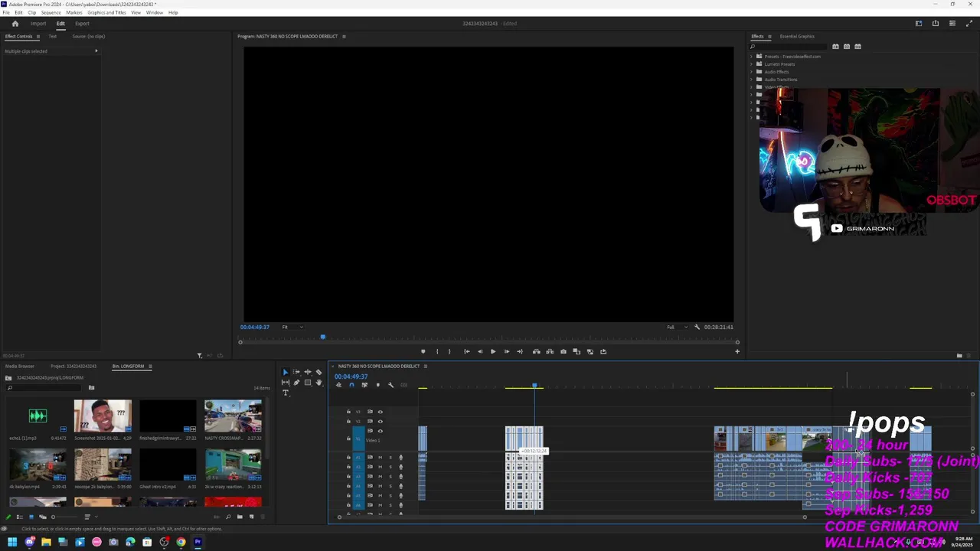Toggle V2 track output eye
This screenshot has height=551, width=980.
[380, 422]
